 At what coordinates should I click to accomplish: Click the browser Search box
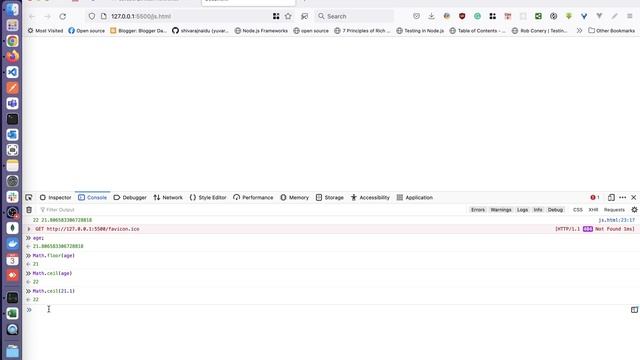click(355, 16)
